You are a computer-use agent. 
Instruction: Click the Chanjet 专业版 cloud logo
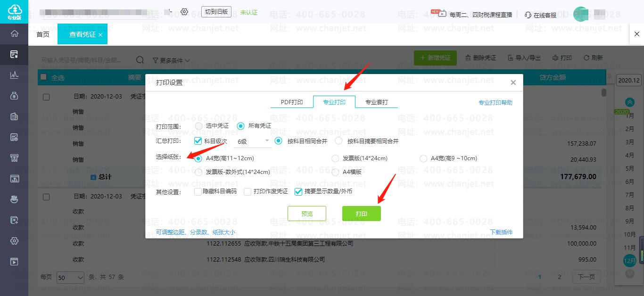point(14,12)
